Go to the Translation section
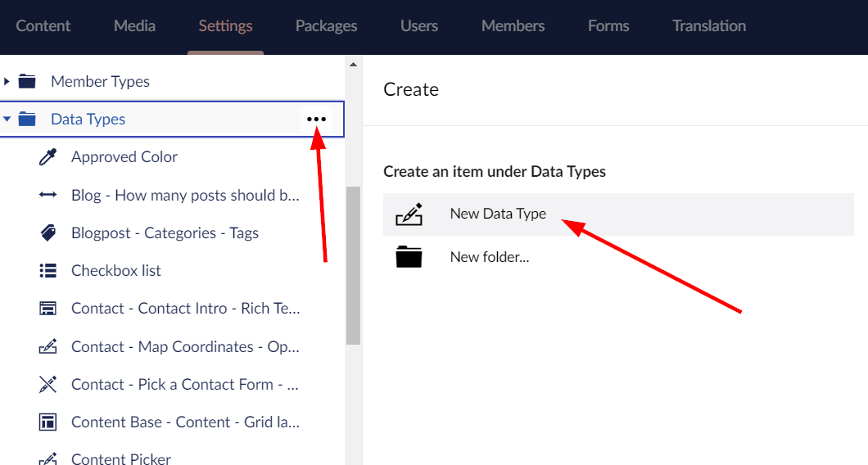 [x=709, y=26]
